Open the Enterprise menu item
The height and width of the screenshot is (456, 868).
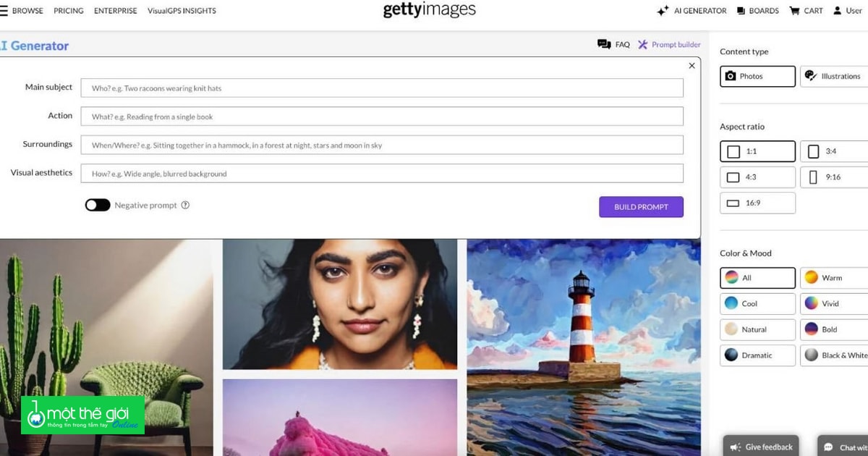(x=115, y=11)
